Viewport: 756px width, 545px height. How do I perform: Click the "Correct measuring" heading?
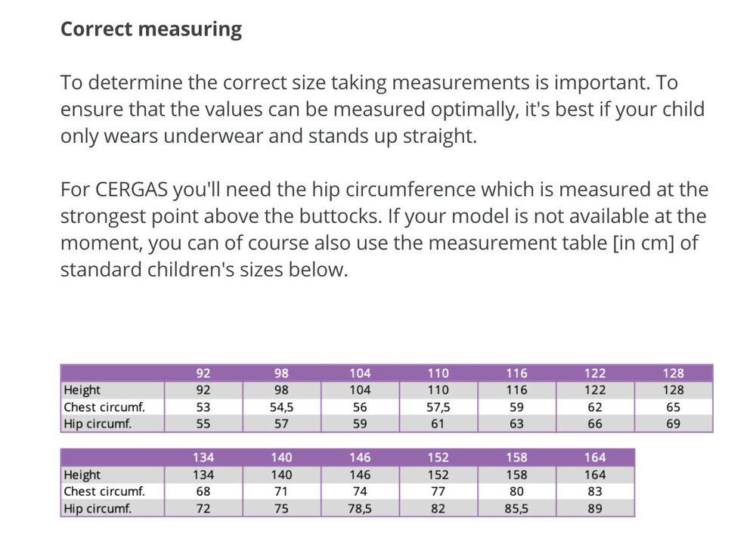pyautogui.click(x=151, y=29)
